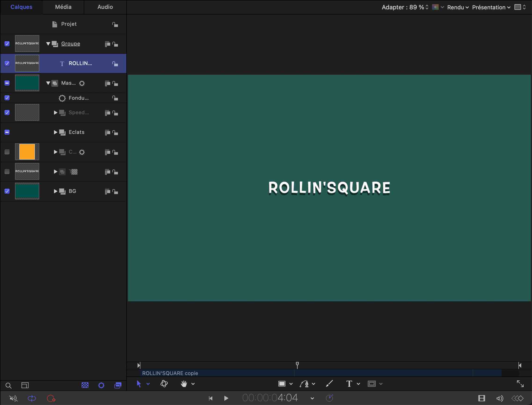Click the behavior gear on Mas... group

[x=82, y=83]
